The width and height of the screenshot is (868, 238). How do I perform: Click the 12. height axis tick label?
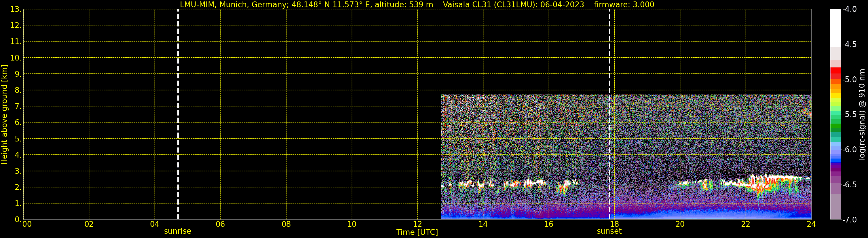(x=16, y=25)
